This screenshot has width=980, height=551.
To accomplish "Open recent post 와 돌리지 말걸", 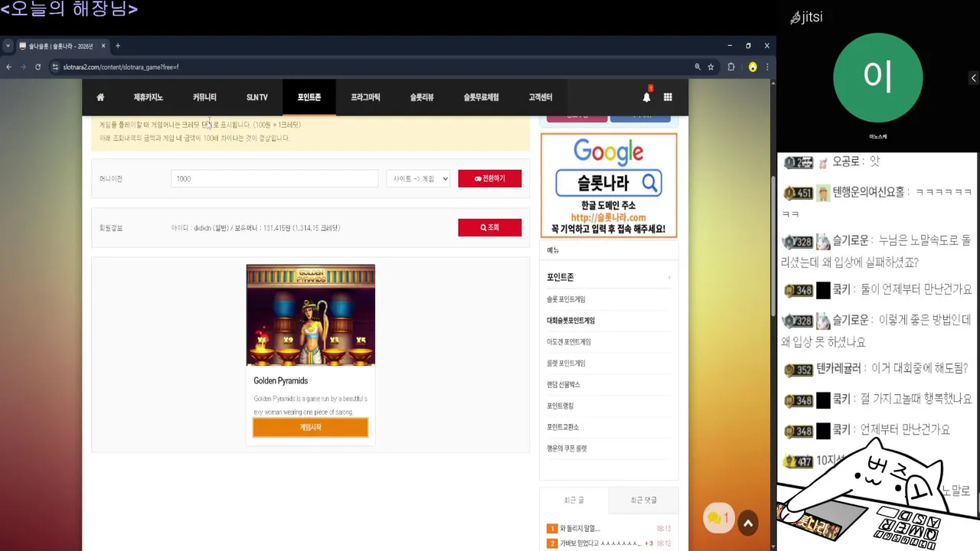I will point(580,529).
